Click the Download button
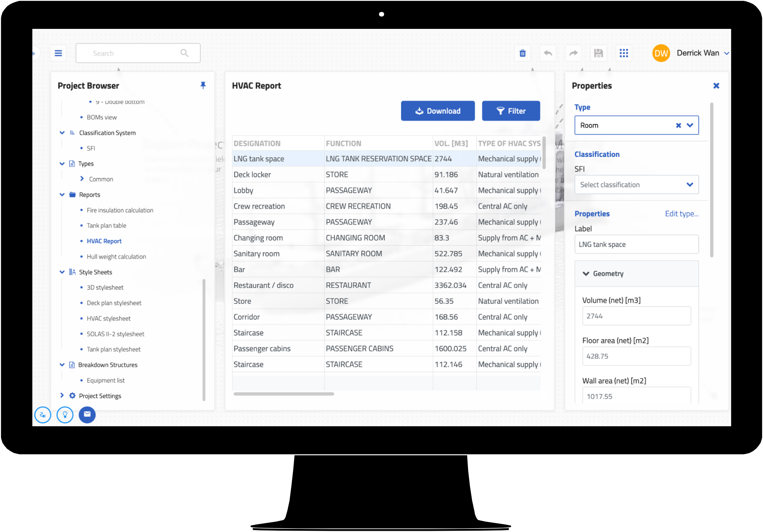The width and height of the screenshot is (763, 532). point(438,111)
